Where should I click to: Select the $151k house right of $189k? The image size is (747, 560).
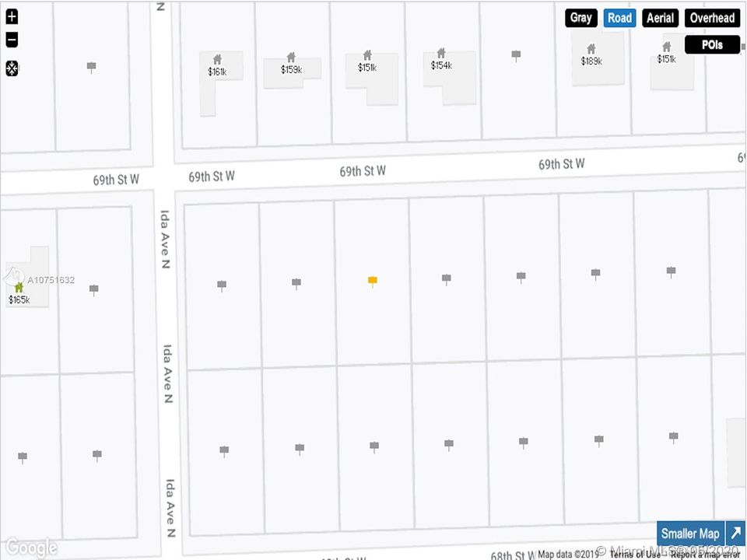pos(667,52)
